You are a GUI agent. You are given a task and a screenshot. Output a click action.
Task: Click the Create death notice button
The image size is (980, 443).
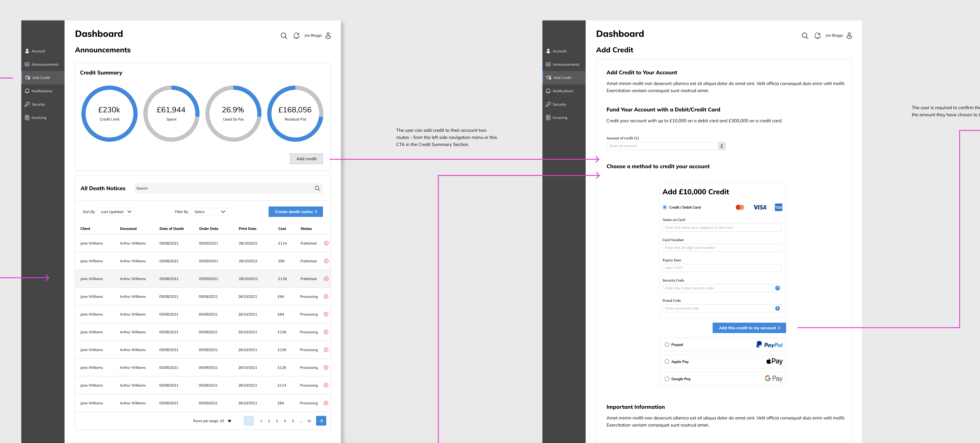(x=296, y=212)
